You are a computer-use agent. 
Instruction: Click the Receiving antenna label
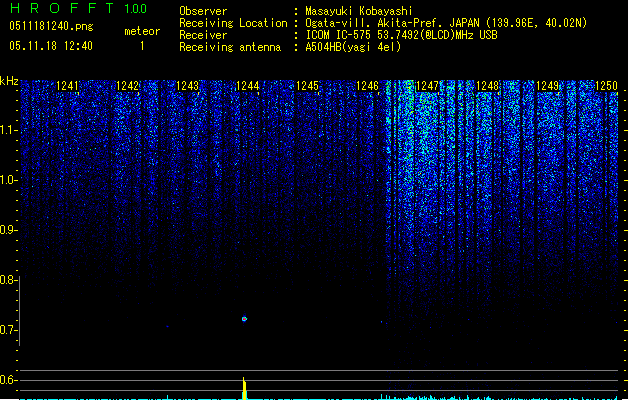(230, 47)
